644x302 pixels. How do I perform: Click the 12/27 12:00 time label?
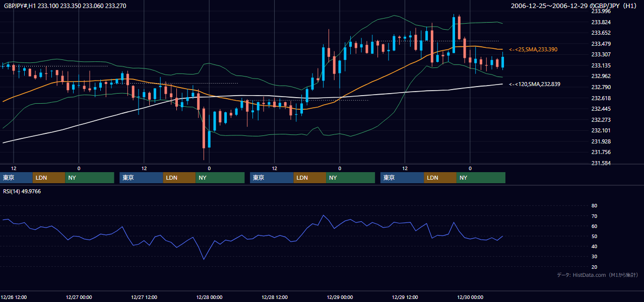[x=144, y=297]
